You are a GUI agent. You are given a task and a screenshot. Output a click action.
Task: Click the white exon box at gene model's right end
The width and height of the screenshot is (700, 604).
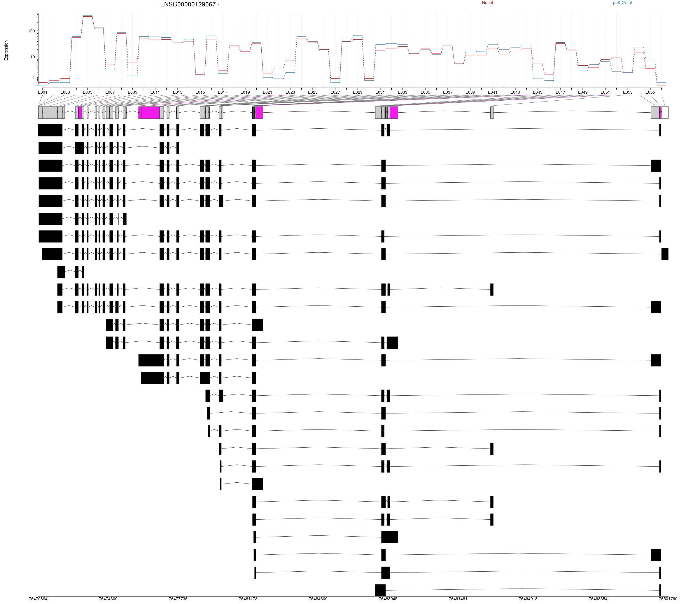tap(665, 113)
